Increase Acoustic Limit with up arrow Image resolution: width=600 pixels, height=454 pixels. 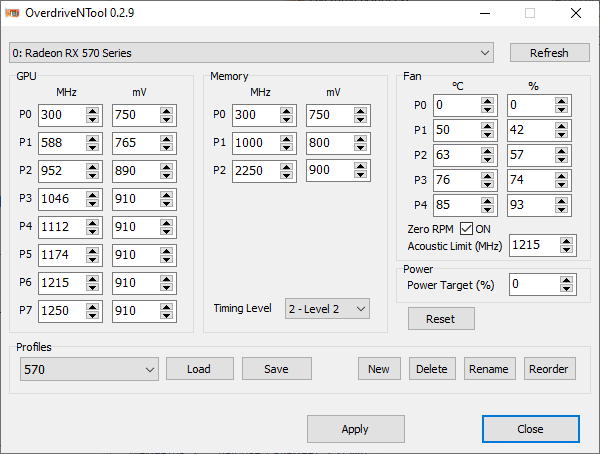tap(566, 241)
